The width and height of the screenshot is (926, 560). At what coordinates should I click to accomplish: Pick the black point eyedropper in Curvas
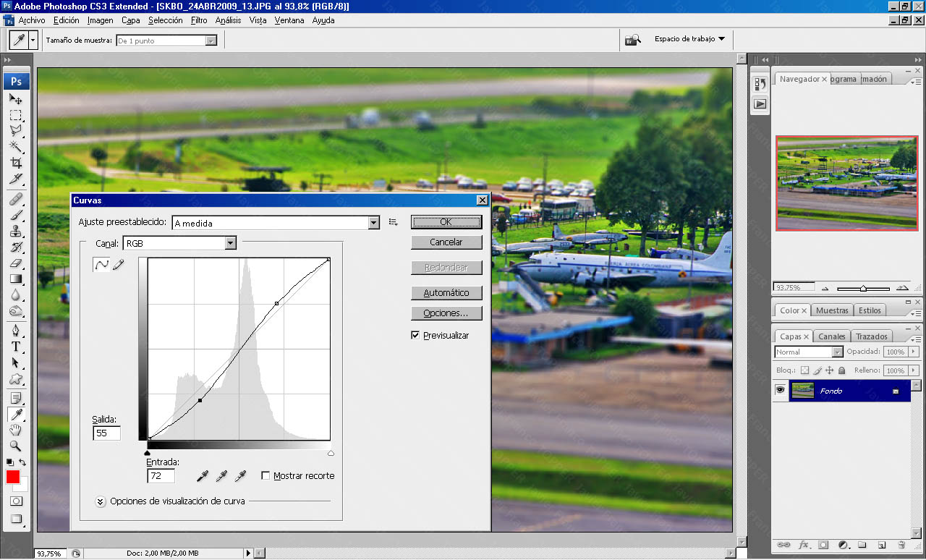tap(203, 475)
